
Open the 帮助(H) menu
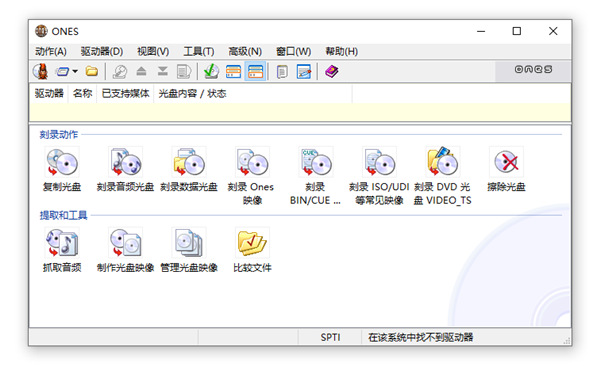[x=341, y=51]
